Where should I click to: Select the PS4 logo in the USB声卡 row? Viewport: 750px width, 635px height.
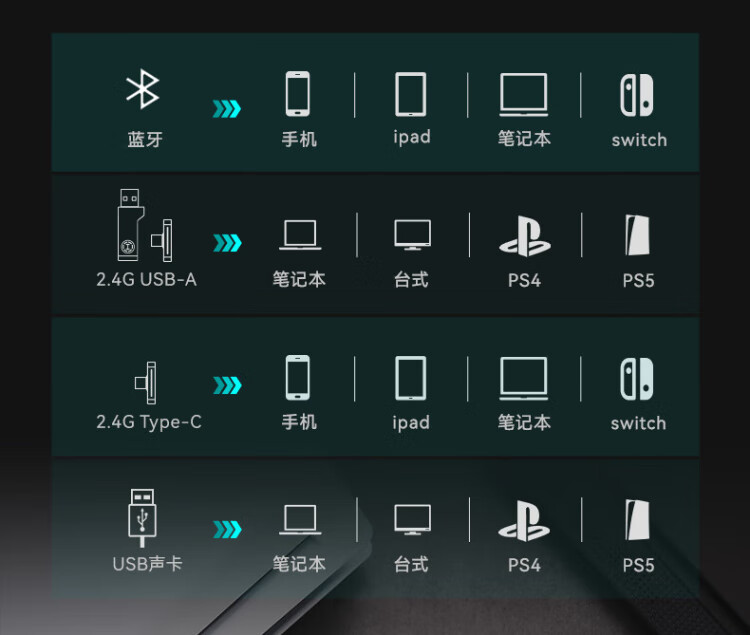pyautogui.click(x=524, y=521)
